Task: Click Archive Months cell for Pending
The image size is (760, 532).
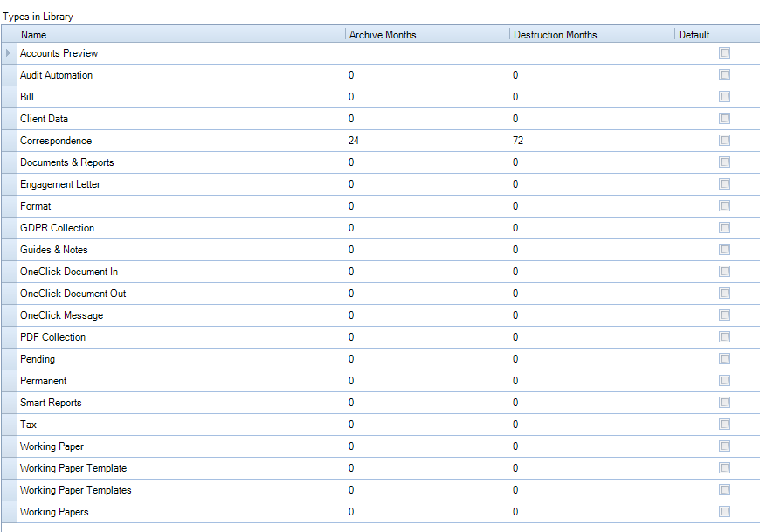Action: (427, 358)
